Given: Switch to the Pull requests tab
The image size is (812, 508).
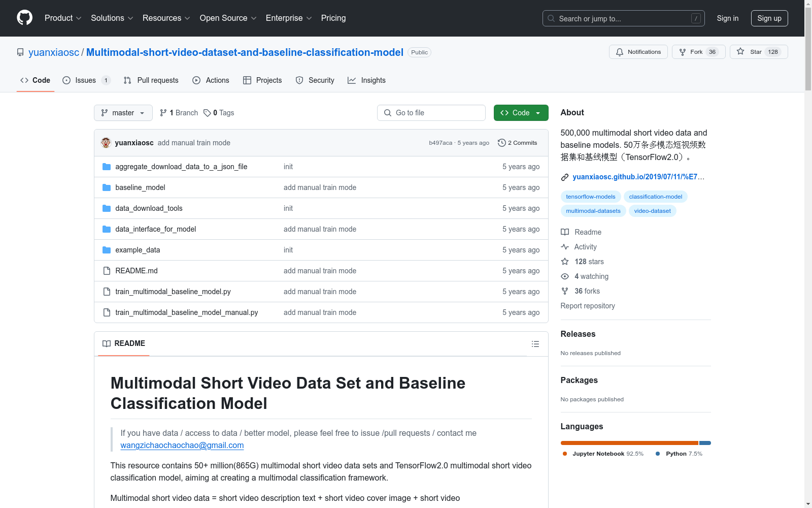Looking at the screenshot, I should [x=151, y=80].
